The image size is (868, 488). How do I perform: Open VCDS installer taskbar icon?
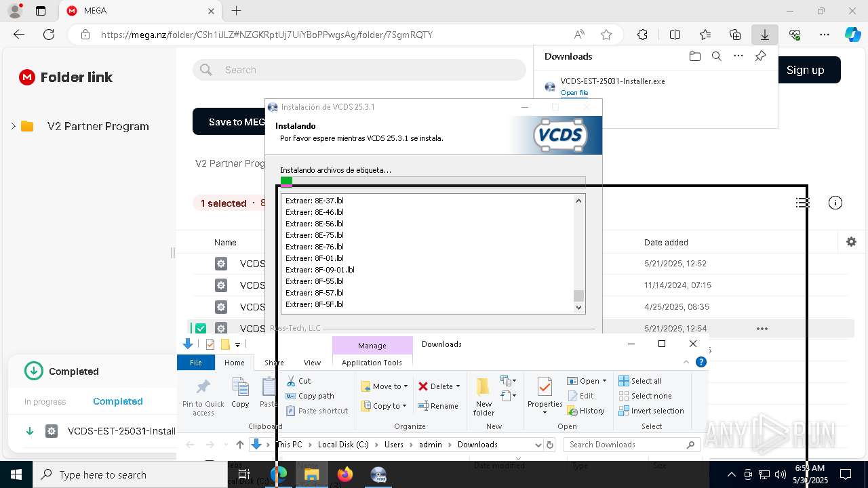coord(378,474)
